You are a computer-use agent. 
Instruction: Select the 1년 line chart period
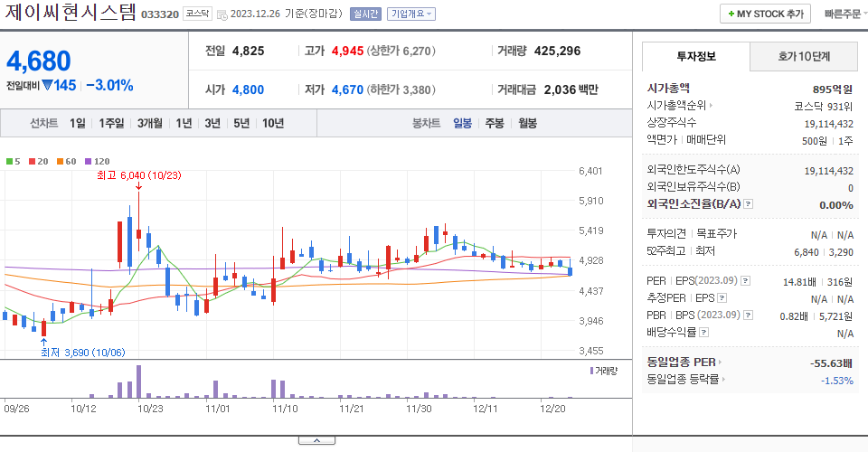(x=184, y=123)
